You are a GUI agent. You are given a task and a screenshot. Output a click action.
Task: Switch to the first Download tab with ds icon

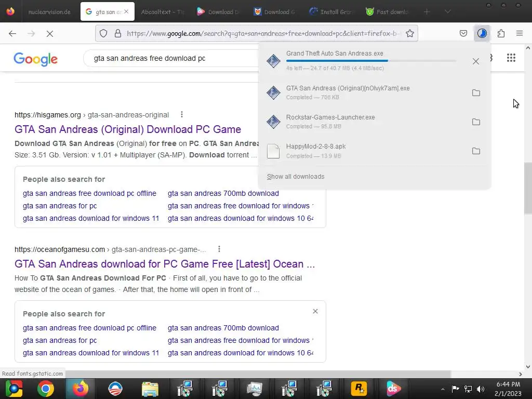click(x=218, y=11)
